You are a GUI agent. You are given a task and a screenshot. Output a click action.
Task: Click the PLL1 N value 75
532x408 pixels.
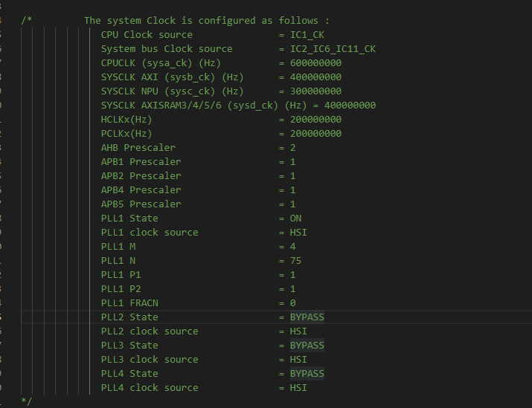295,261
